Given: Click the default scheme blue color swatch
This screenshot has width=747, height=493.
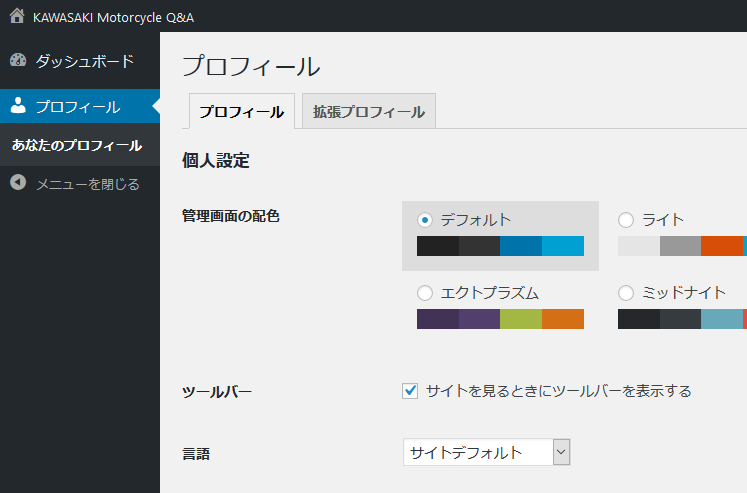Looking at the screenshot, I should pyautogui.click(x=521, y=246).
